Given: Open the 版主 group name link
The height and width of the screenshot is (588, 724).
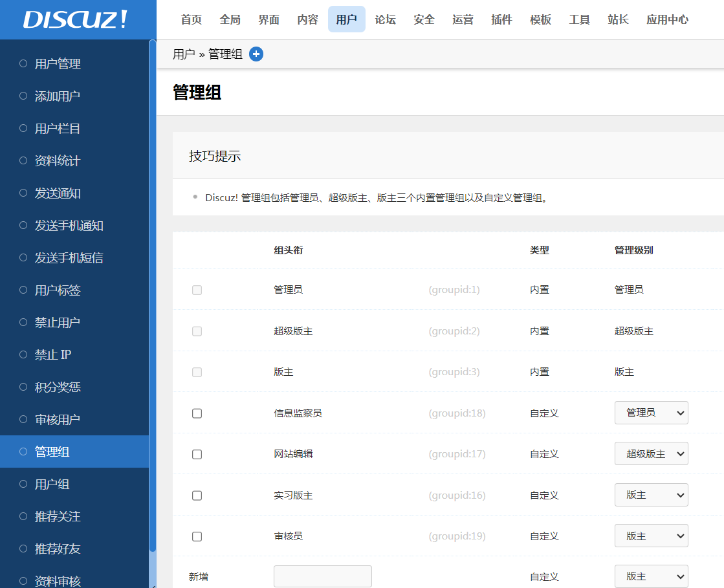Looking at the screenshot, I should point(283,371).
